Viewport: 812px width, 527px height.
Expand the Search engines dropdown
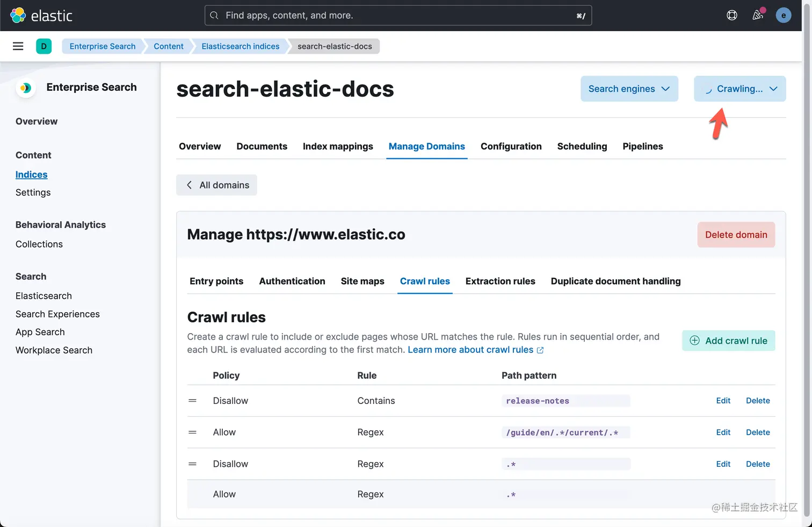pos(629,89)
